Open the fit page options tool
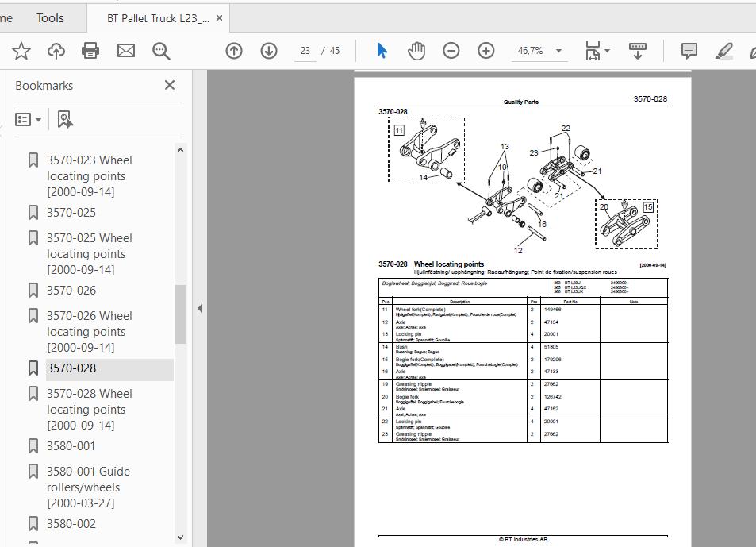Screen dimensions: 756x547 (x=593, y=51)
